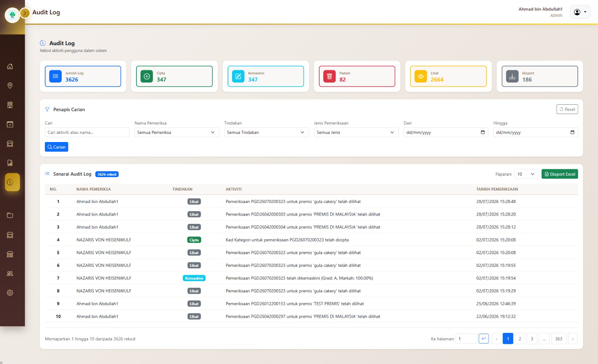The height and width of the screenshot is (364, 598).
Task: Click the Cipta badge in row 4
Action: coord(194,240)
